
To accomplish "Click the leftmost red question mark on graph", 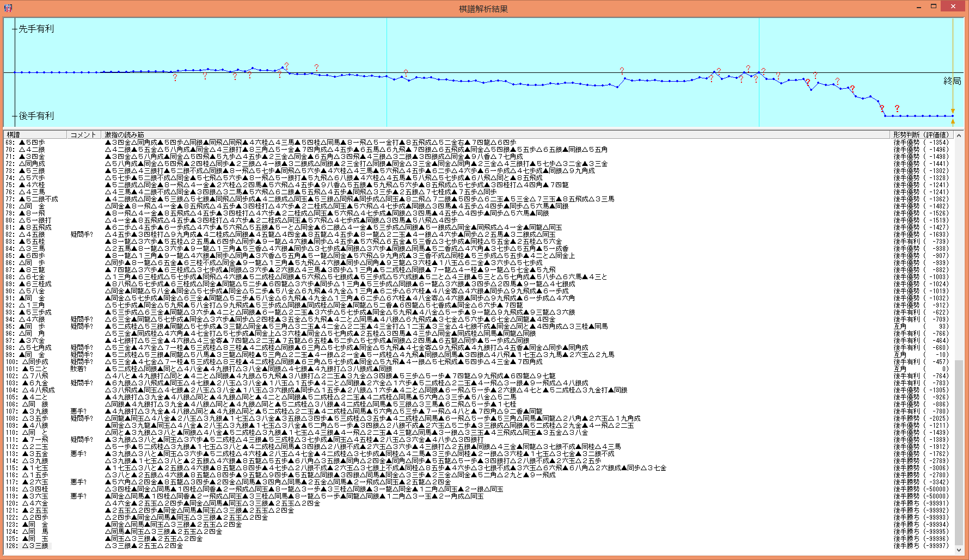I will pyautogui.click(x=175, y=78).
